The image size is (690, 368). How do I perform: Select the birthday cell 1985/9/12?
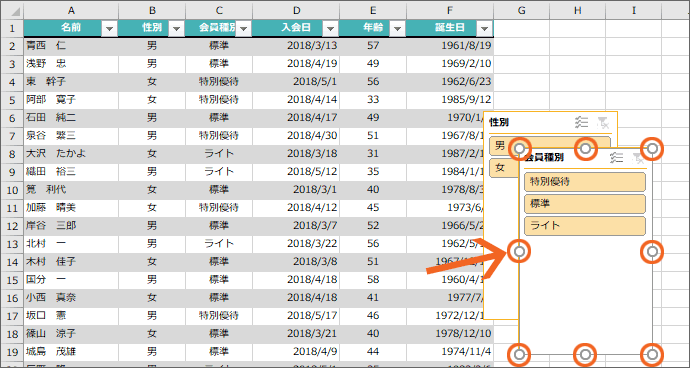click(x=450, y=100)
